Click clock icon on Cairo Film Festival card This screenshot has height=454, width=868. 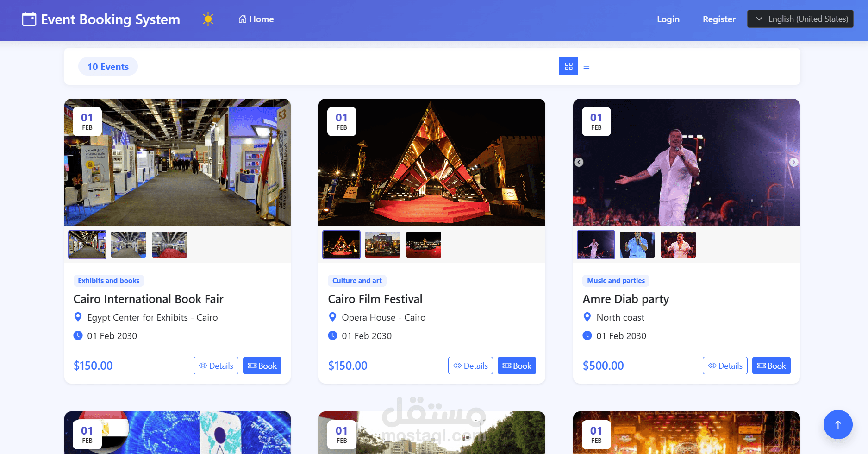(332, 335)
